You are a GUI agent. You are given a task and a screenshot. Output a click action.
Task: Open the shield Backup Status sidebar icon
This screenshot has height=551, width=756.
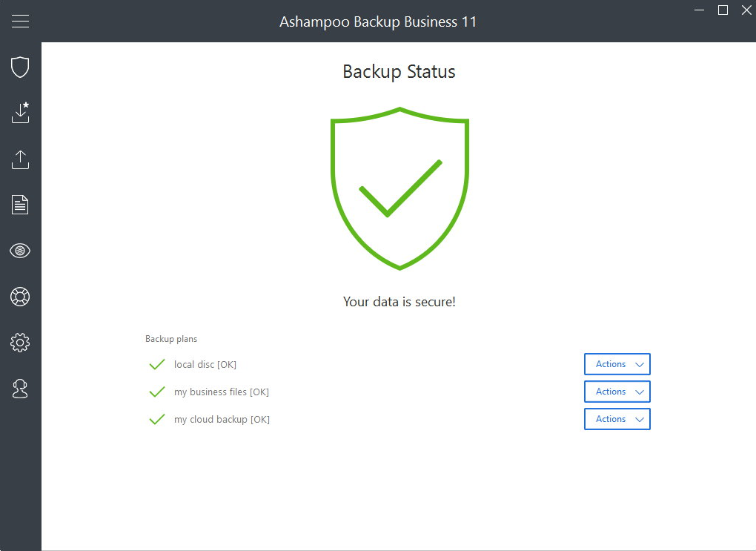pos(20,67)
